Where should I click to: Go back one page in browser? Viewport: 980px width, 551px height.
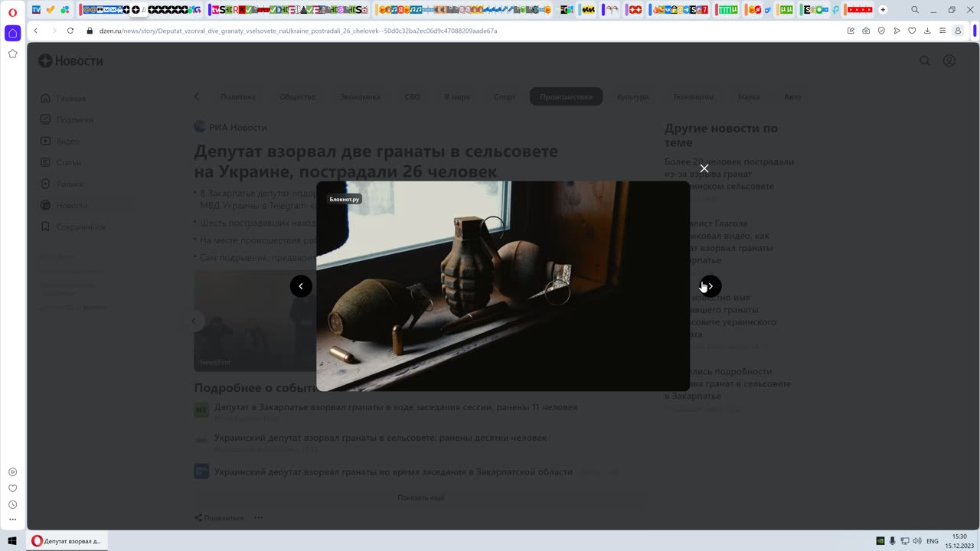36,31
